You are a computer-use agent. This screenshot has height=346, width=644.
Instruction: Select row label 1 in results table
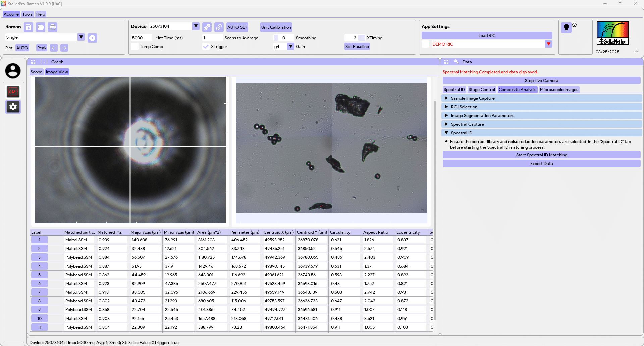pos(39,240)
